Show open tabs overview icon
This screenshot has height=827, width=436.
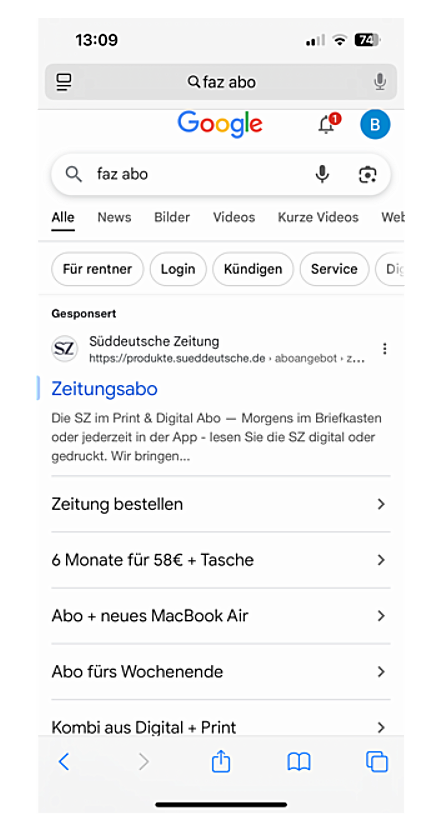tap(377, 762)
